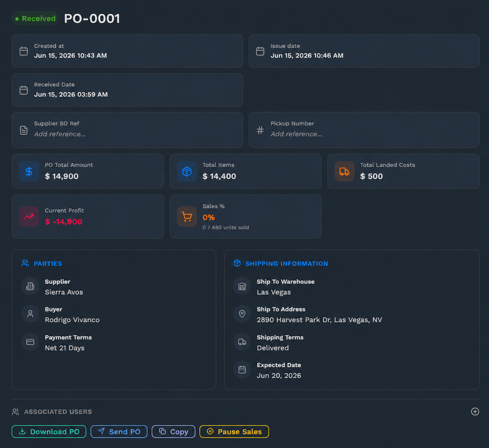Copy this purchase order
The image size is (489, 448).
click(174, 432)
